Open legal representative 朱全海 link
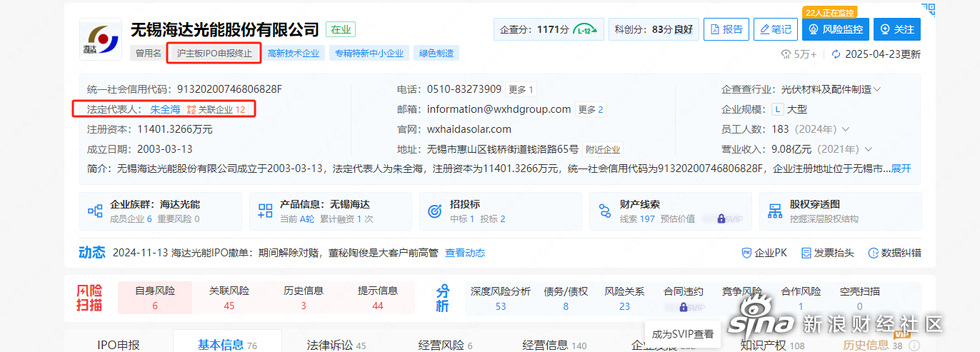The width and height of the screenshot is (980, 352). pos(165,109)
